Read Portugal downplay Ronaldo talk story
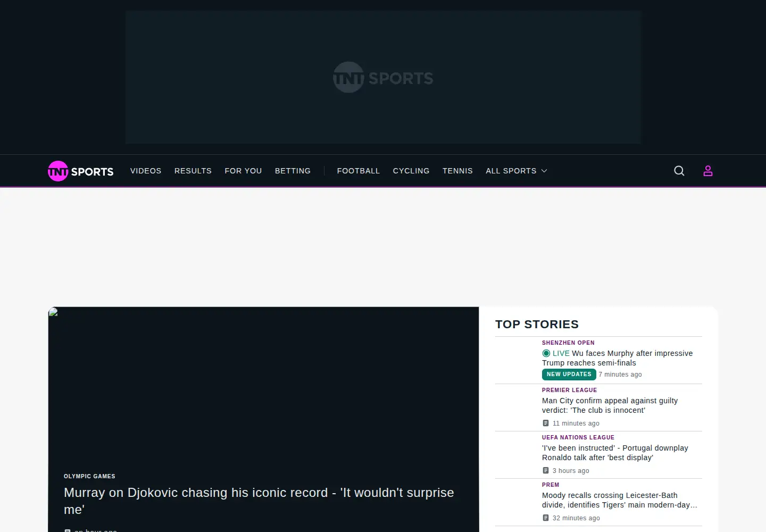The height and width of the screenshot is (532, 766). [x=615, y=453]
